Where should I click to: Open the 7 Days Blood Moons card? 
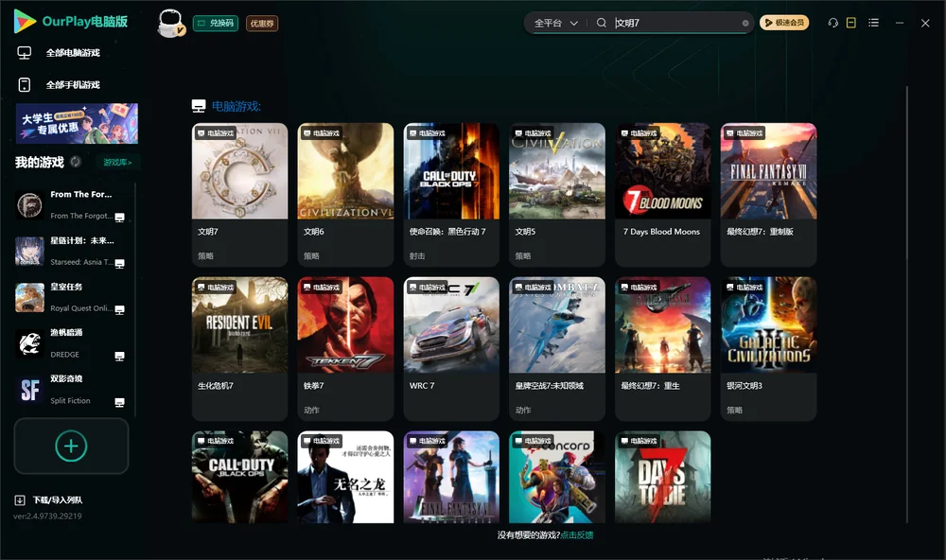pos(662,194)
